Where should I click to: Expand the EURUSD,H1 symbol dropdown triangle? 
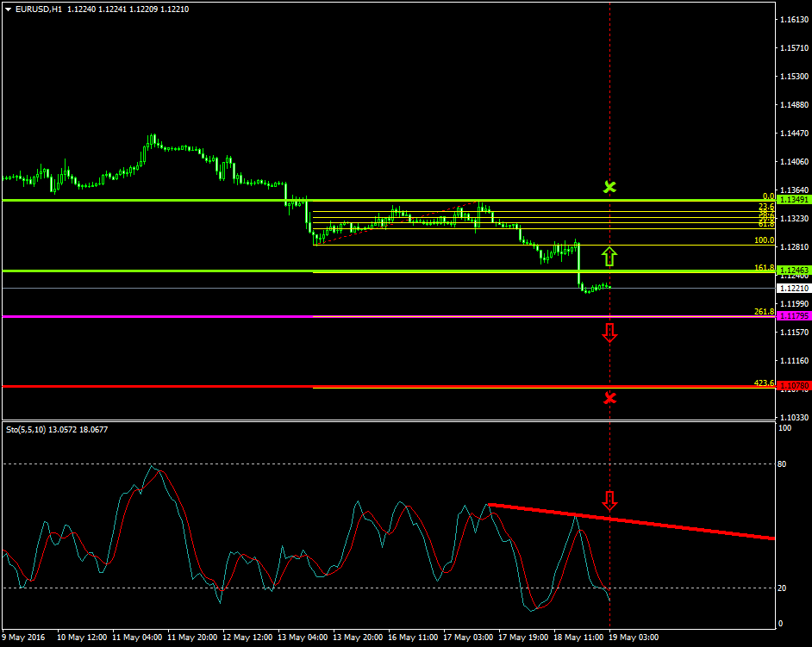[x=9, y=9]
